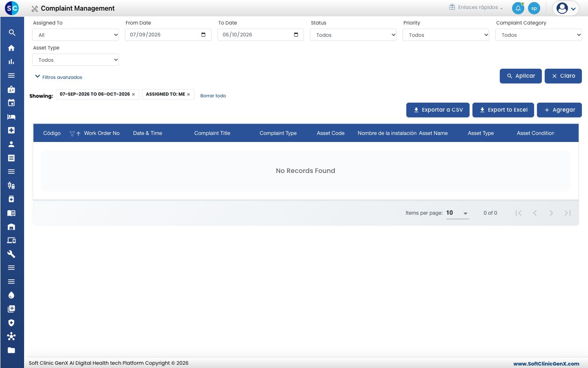Open To Date calendar picker icon
588x368 pixels.
pyautogui.click(x=296, y=35)
